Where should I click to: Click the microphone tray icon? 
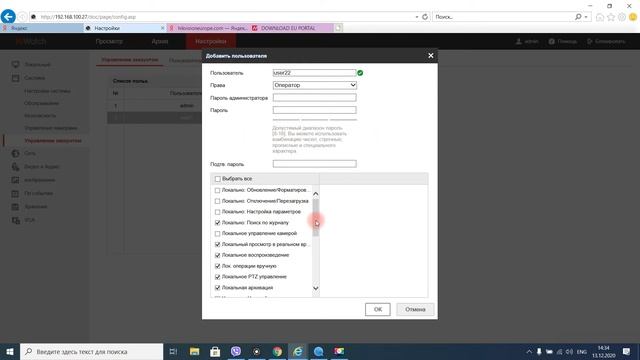coord(539,351)
